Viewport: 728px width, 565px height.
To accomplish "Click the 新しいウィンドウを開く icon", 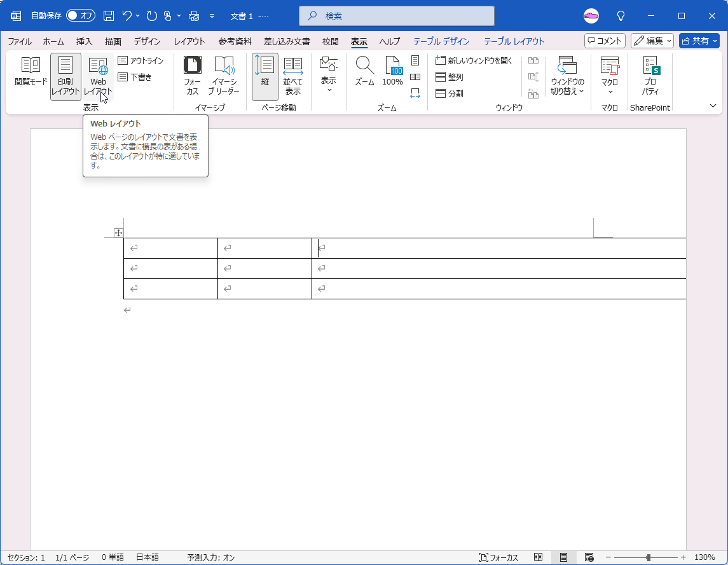I will pos(470,60).
